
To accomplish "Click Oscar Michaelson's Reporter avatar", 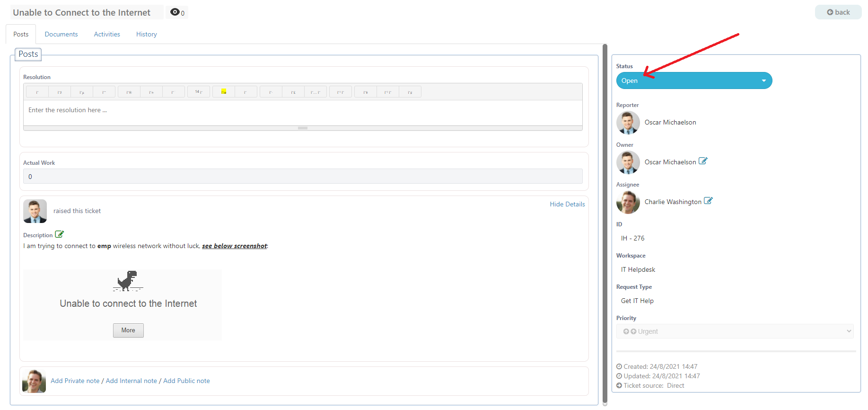I will [628, 123].
